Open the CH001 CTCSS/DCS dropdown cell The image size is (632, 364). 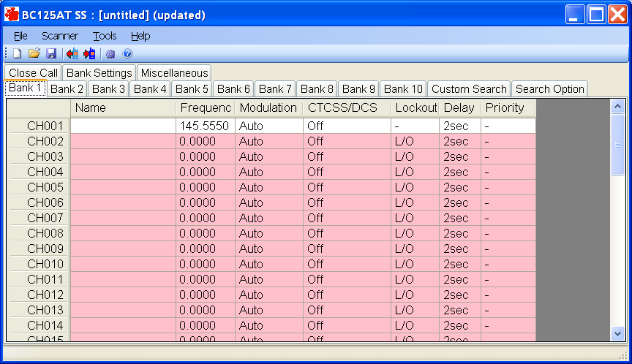point(346,126)
